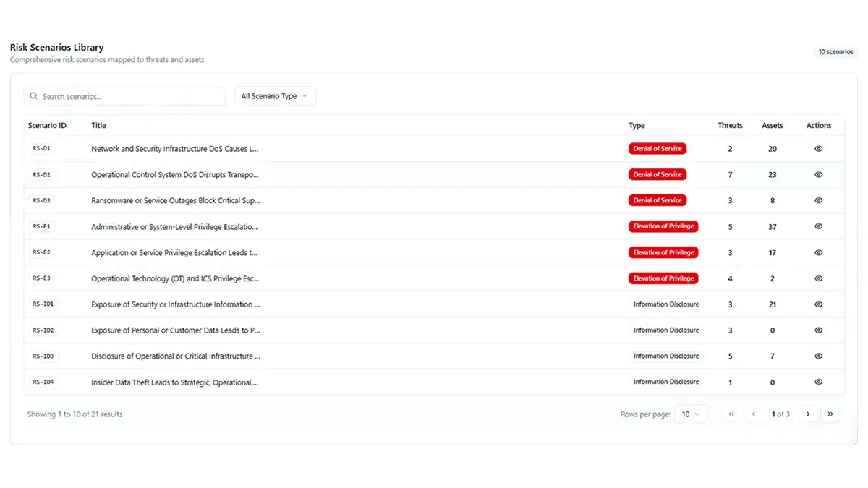Select the RS-ID4 ID badge

tap(43, 382)
